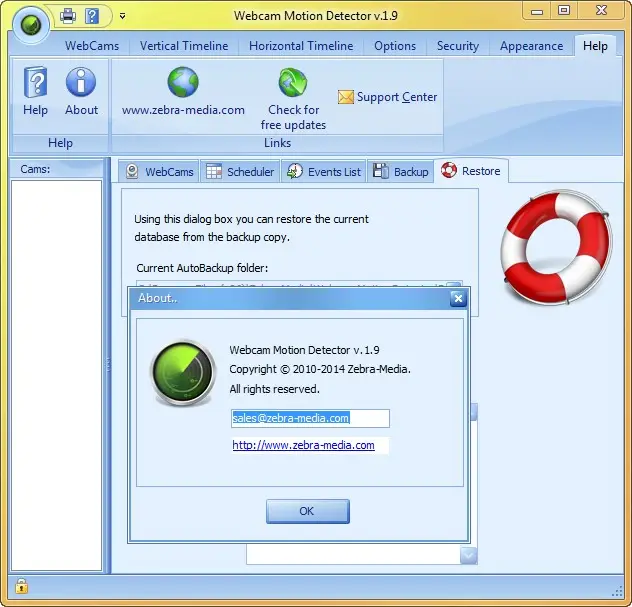Click the lifebuoy image on Restore page
Screen dimensions: 632x607
tap(556, 247)
